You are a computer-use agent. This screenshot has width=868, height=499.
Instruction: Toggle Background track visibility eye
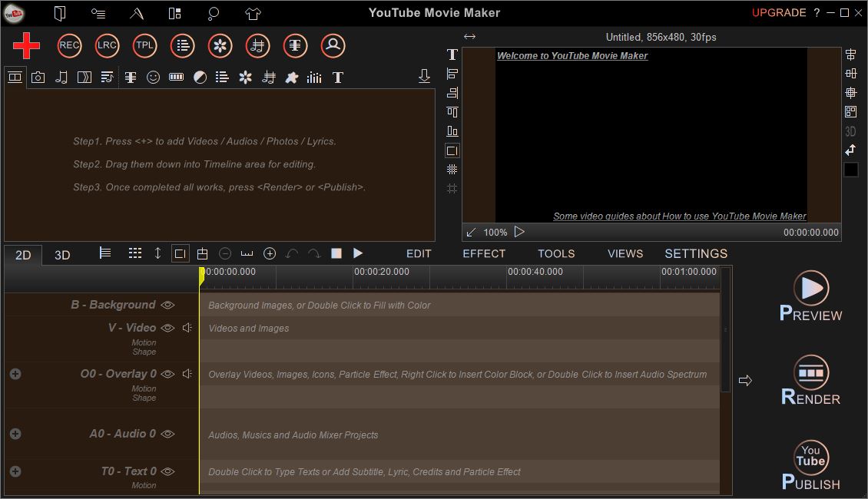pyautogui.click(x=167, y=305)
